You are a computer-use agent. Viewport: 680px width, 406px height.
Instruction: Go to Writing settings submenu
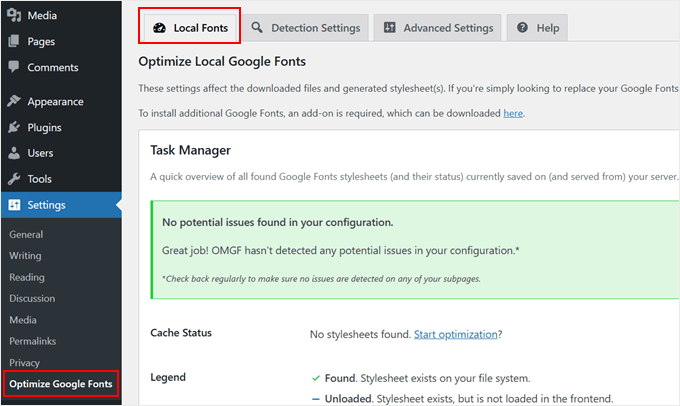[x=25, y=255]
